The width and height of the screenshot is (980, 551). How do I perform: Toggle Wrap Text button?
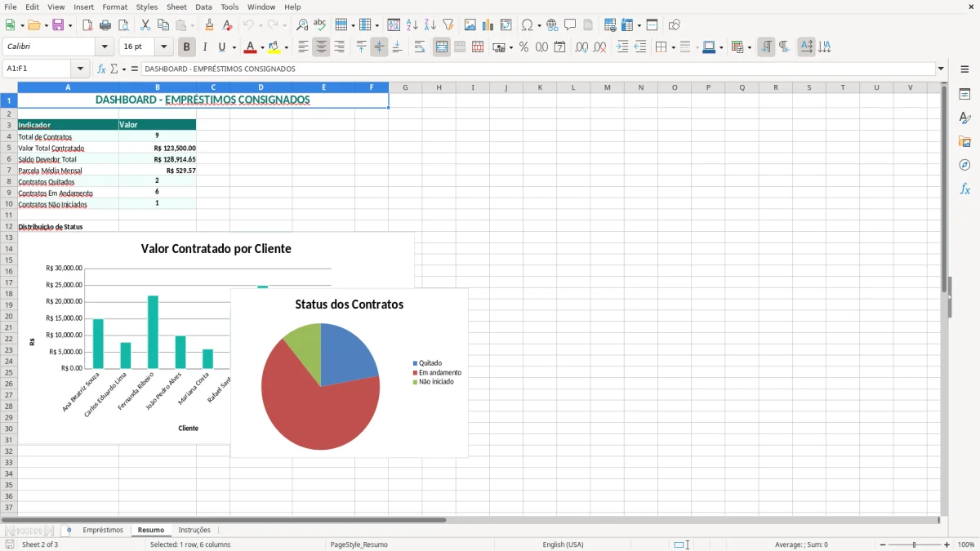(x=420, y=47)
